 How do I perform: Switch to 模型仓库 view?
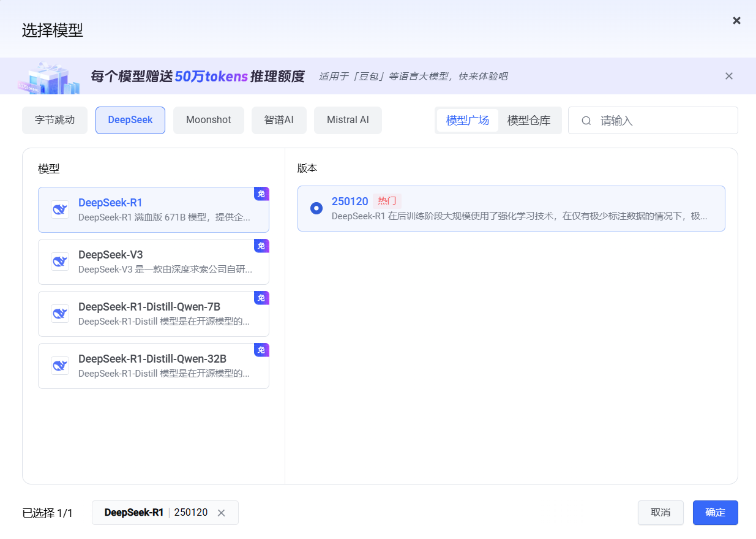tap(529, 121)
